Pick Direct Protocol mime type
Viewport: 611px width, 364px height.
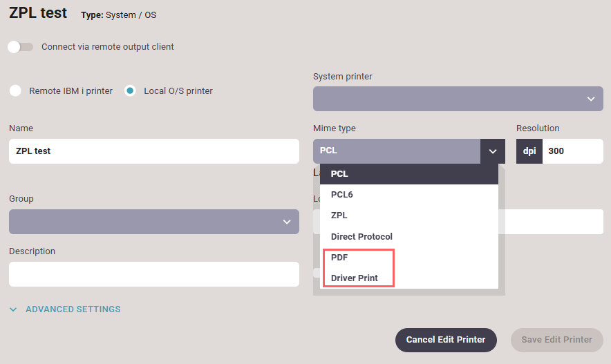(408, 236)
